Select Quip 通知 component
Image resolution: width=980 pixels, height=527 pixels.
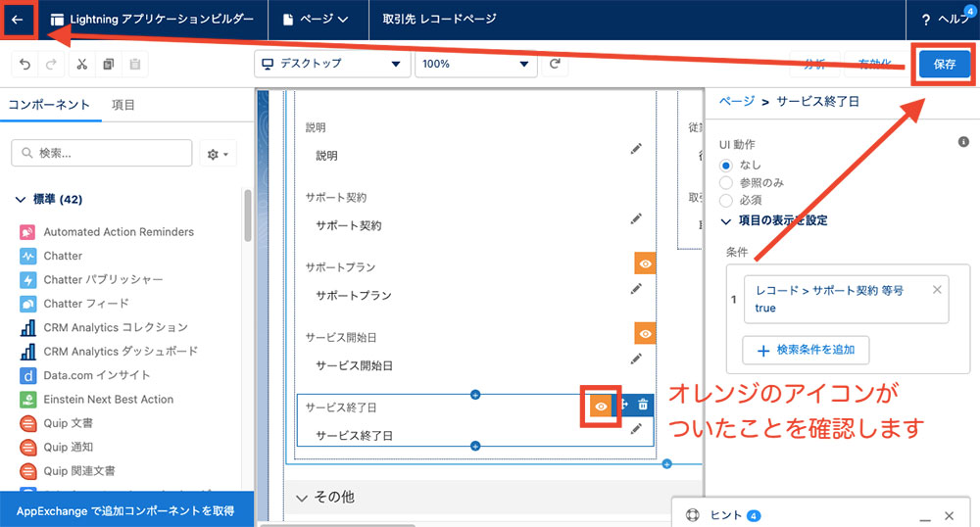tap(69, 447)
